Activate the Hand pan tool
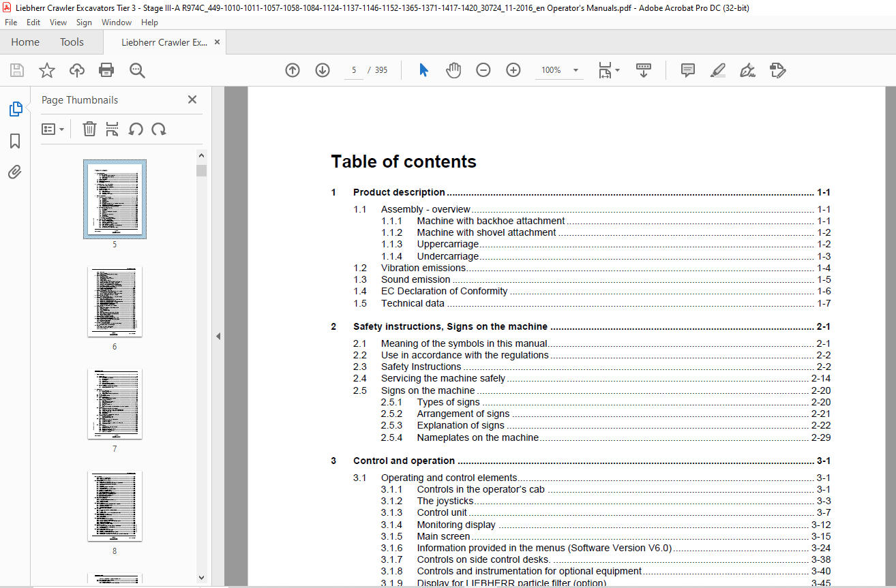Viewport: 896px width, 588px height. click(453, 70)
